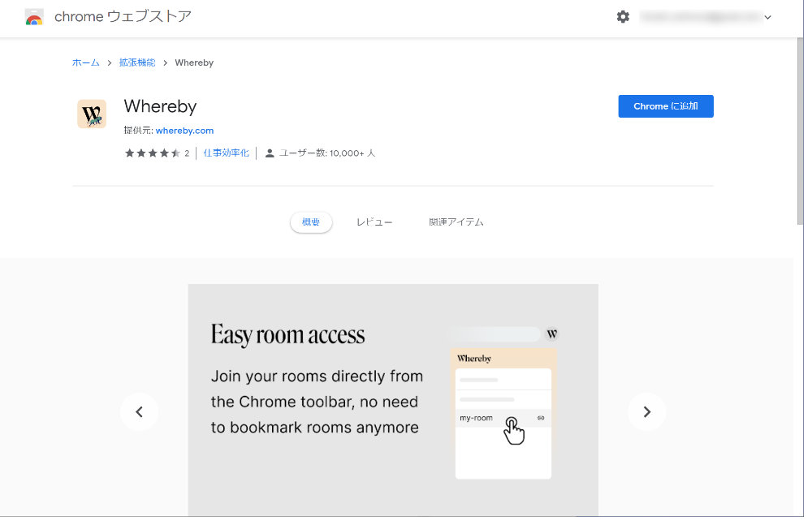This screenshot has width=812, height=525.
Task: Show next screenshot with right arrow
Action: pos(647,411)
